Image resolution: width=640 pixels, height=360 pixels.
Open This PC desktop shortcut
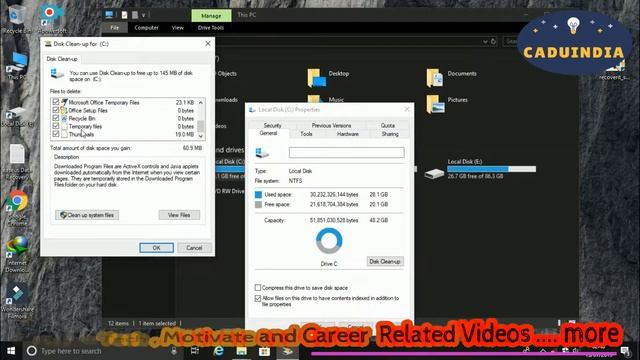16,65
